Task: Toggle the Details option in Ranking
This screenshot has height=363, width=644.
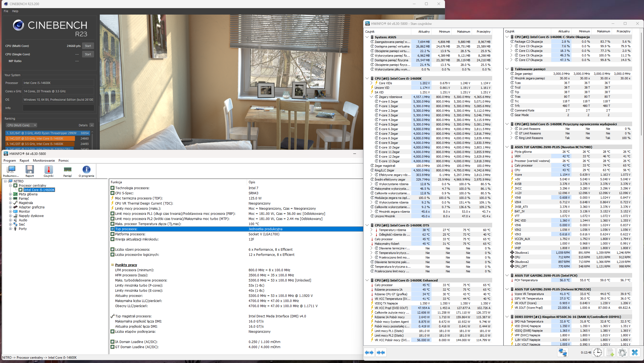Action: pos(92,125)
